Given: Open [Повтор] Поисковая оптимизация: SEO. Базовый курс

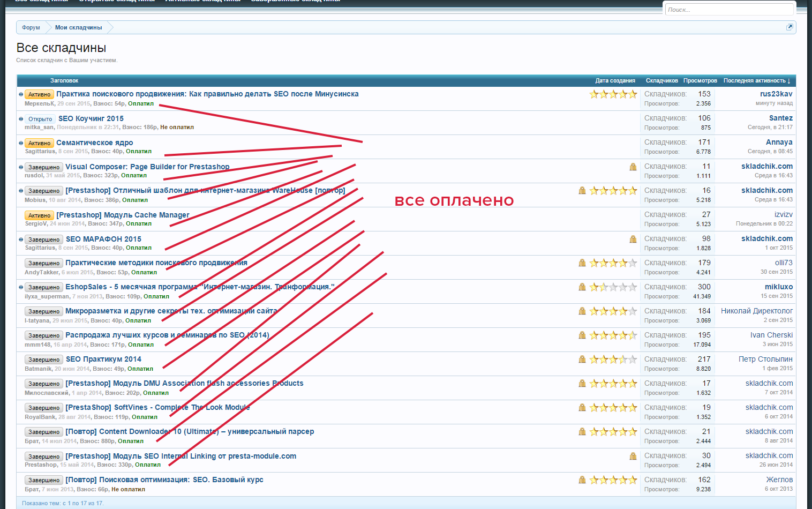Looking at the screenshot, I should tap(164, 480).
